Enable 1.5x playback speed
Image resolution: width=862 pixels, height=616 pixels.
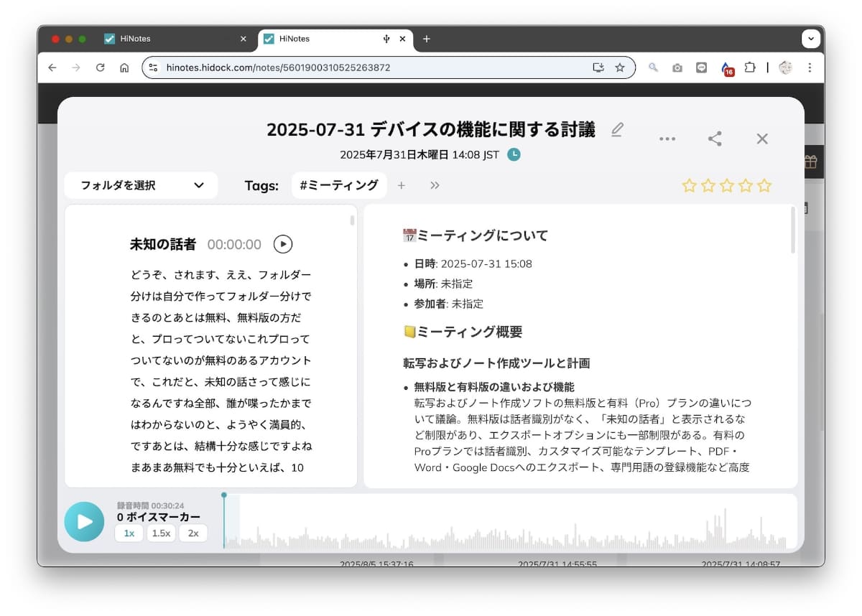coord(160,533)
